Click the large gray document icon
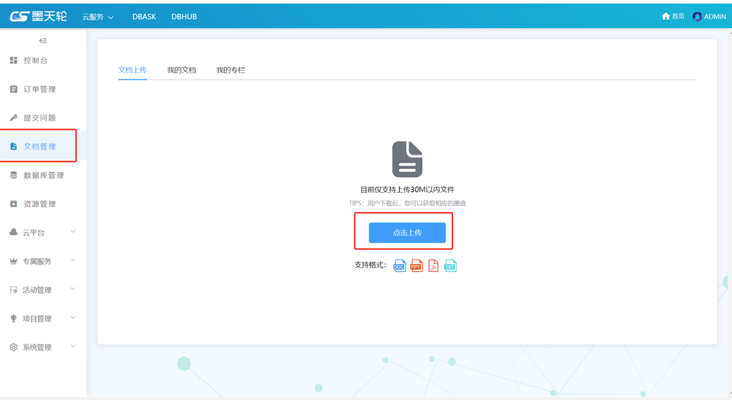This screenshot has width=732, height=400. click(x=407, y=159)
